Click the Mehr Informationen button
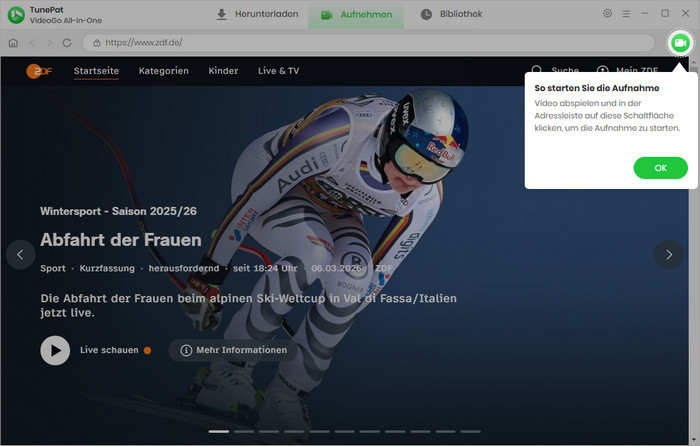This screenshot has width=700, height=446. pos(234,350)
